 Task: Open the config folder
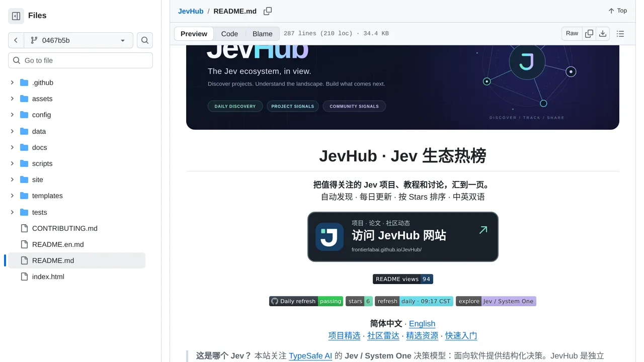[x=41, y=115]
